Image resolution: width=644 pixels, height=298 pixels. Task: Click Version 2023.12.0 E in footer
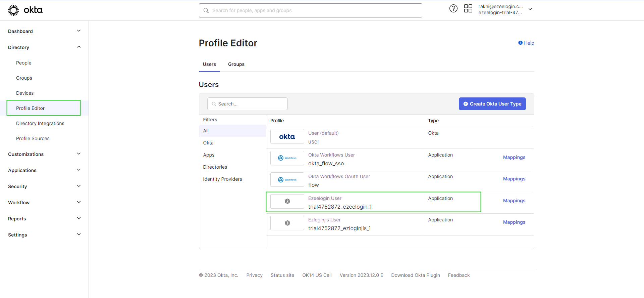(x=361, y=275)
